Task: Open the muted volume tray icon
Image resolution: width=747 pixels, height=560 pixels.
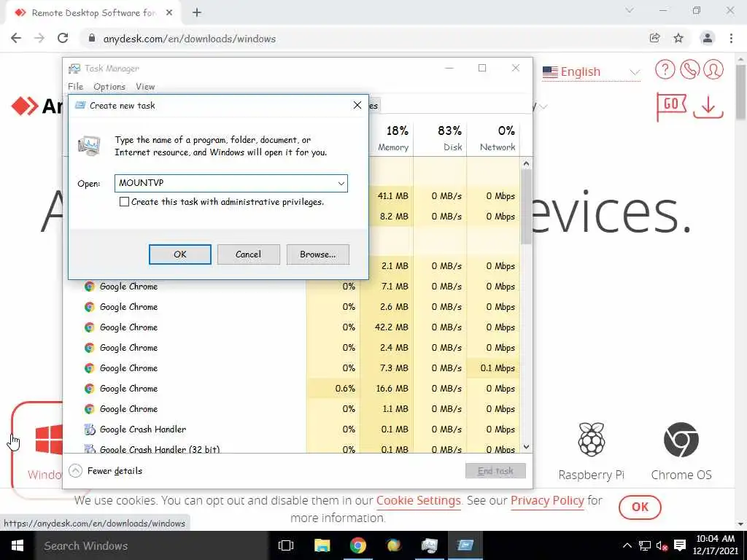Action: pyautogui.click(x=662, y=545)
